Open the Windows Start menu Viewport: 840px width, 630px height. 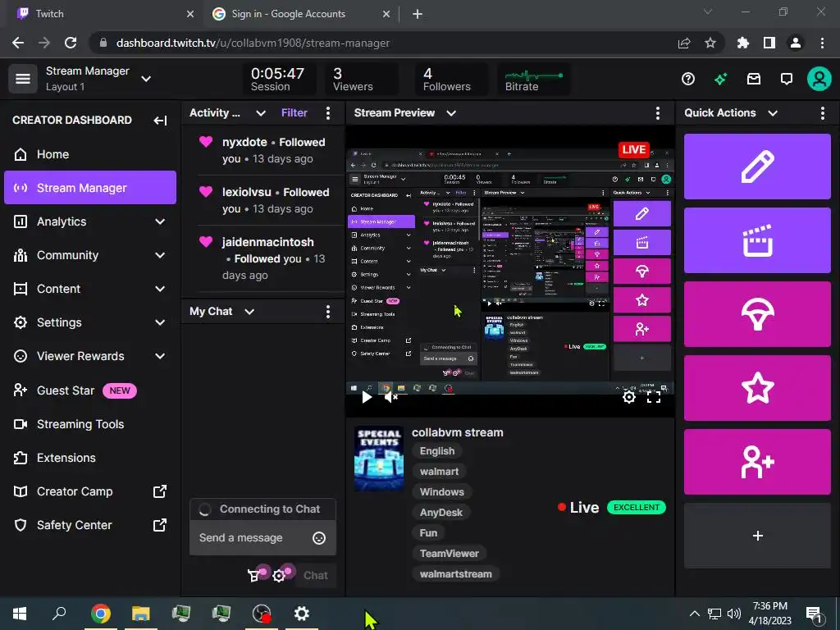20,614
